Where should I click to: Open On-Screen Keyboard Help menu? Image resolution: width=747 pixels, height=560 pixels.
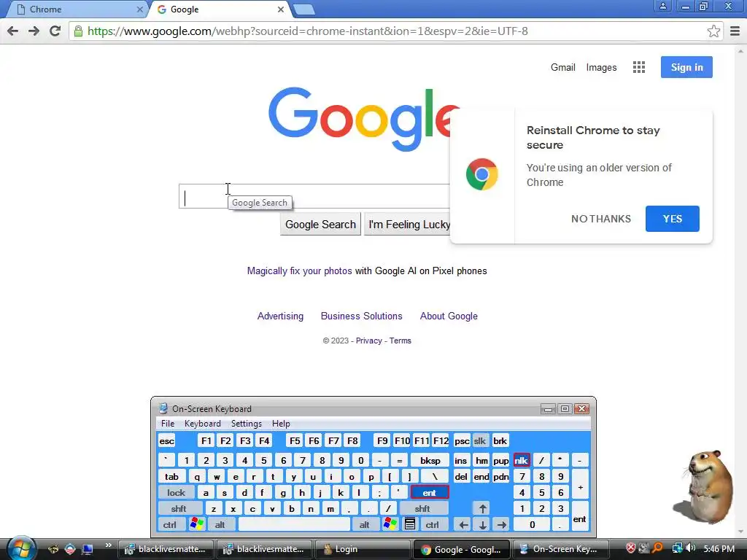tap(281, 424)
